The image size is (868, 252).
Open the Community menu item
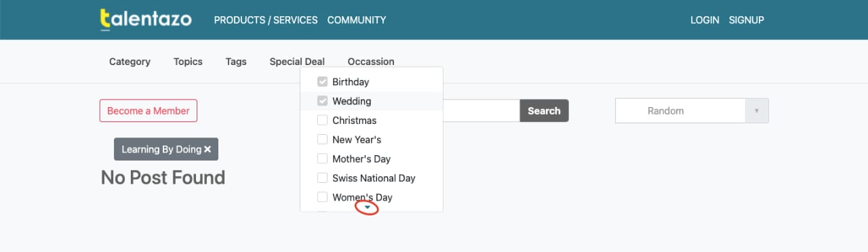coord(357,20)
